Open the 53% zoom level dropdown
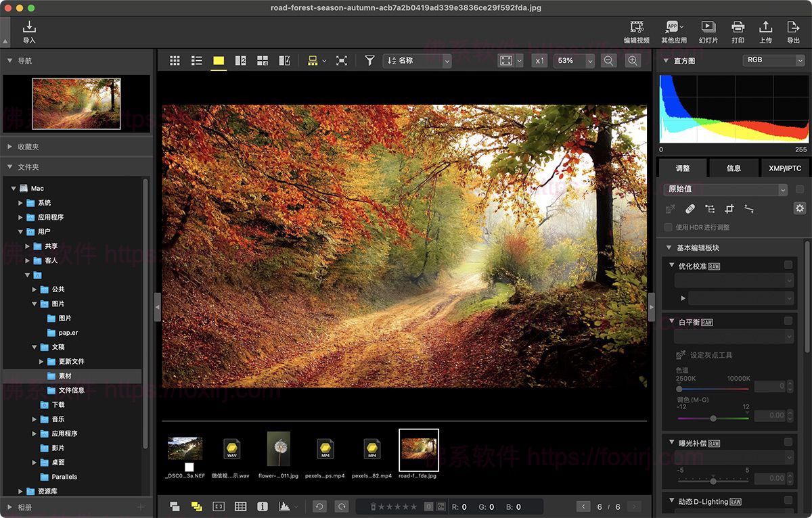The image size is (812, 518). [x=573, y=61]
